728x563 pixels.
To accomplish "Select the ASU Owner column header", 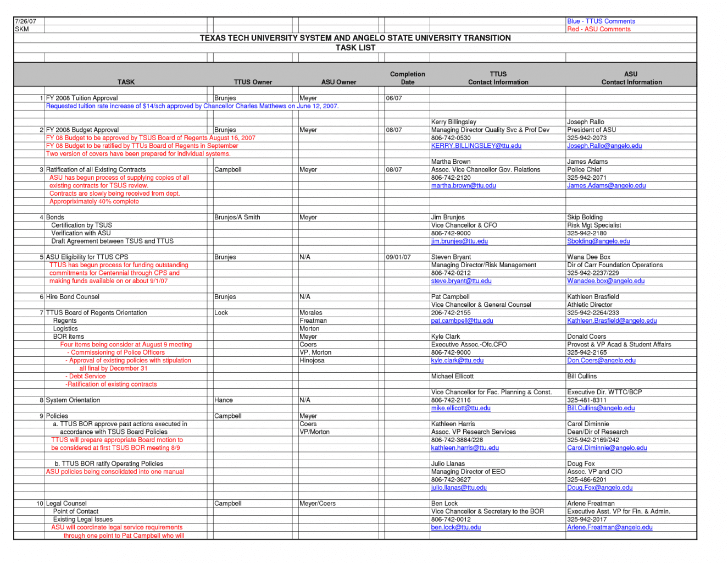I will coord(338,82).
